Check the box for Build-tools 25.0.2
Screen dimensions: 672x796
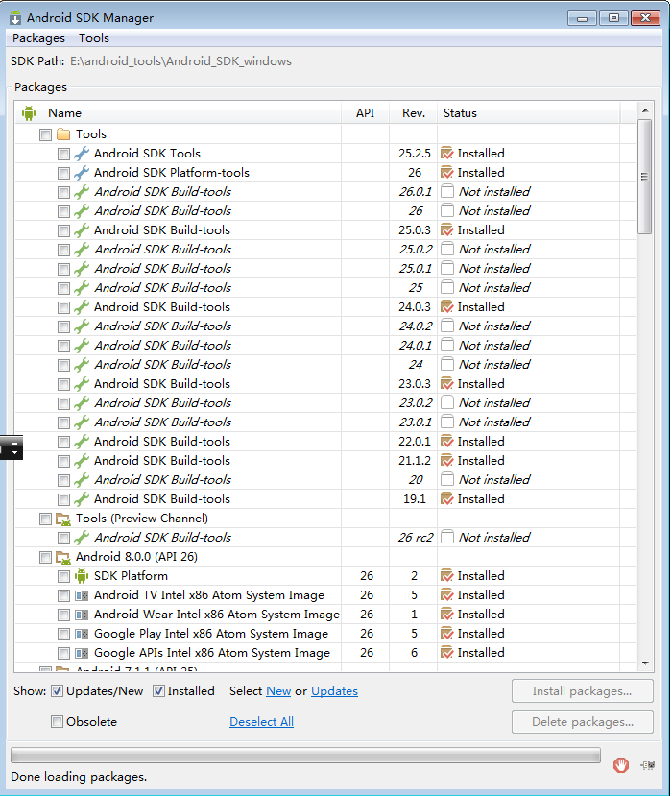63,251
